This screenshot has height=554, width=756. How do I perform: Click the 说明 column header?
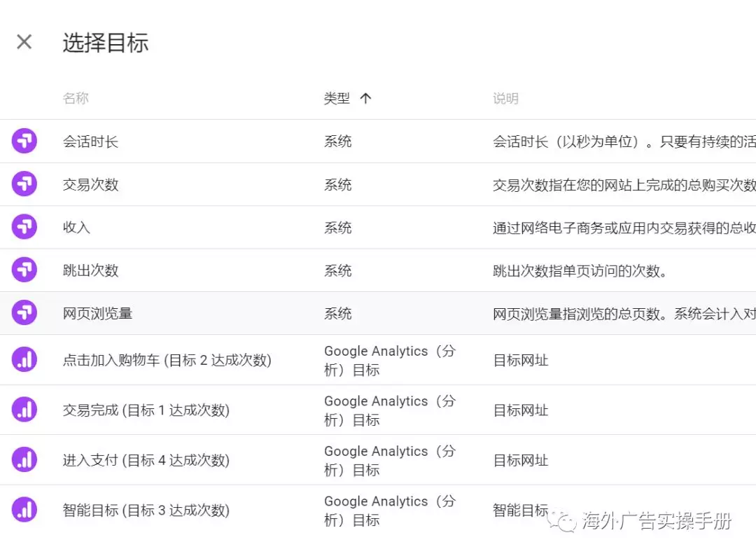(x=505, y=99)
